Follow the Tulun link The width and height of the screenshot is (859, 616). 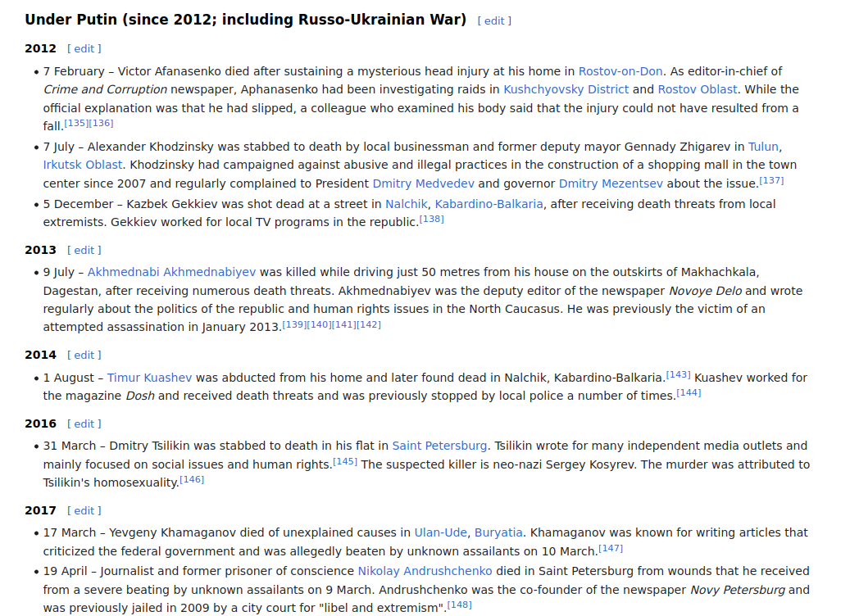point(763,147)
